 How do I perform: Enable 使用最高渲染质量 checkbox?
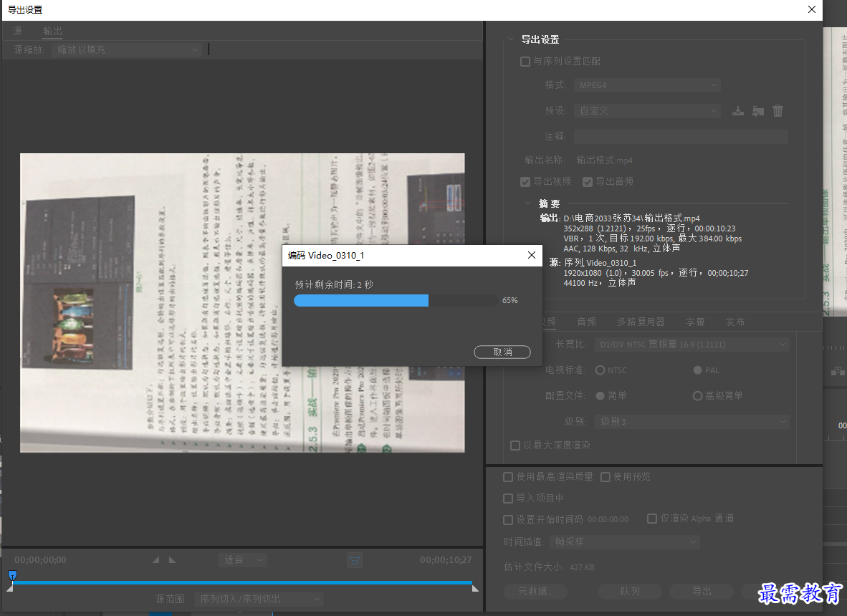(508, 477)
